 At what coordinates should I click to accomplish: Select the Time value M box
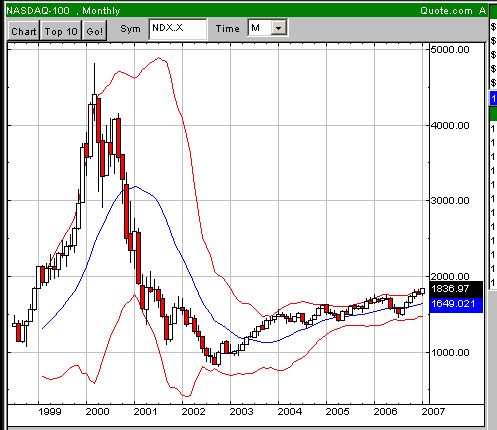260,28
